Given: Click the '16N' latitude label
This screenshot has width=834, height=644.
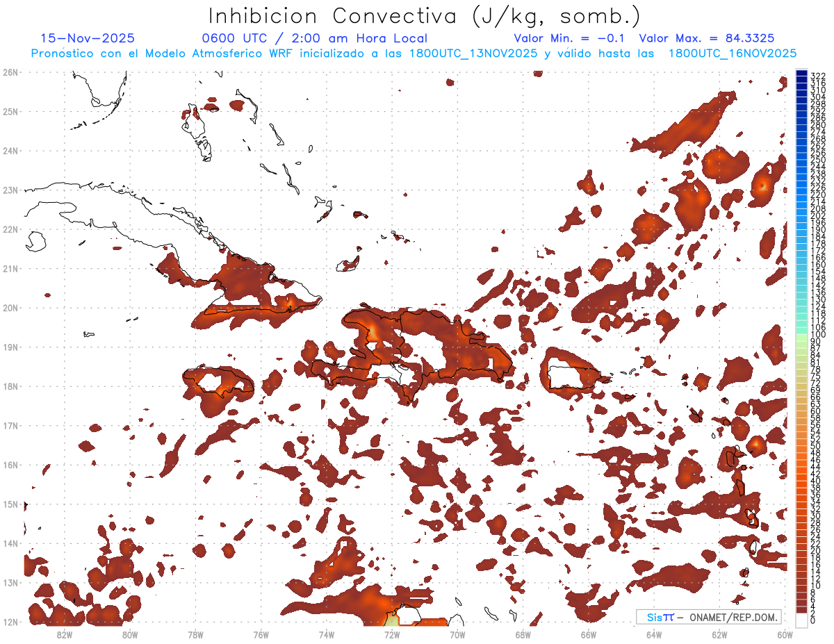Looking at the screenshot, I should (10, 465).
